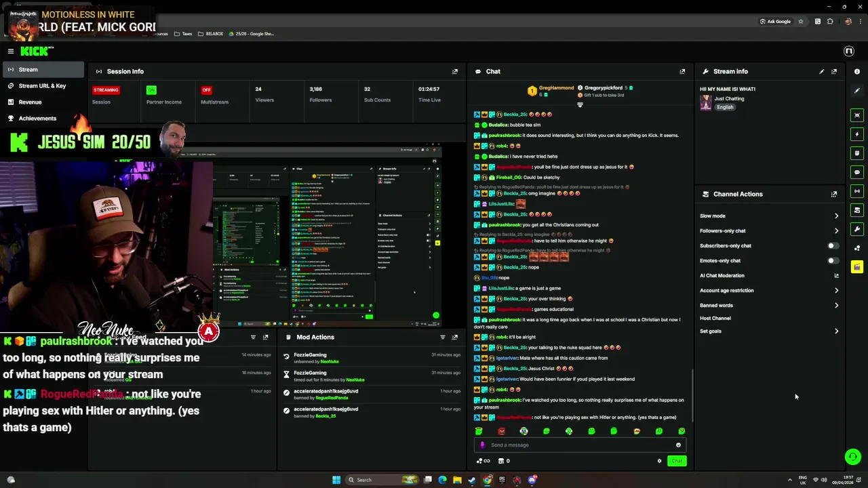Open the shop icon with zero count
Screen dimensions: 868x488
pos(504,461)
